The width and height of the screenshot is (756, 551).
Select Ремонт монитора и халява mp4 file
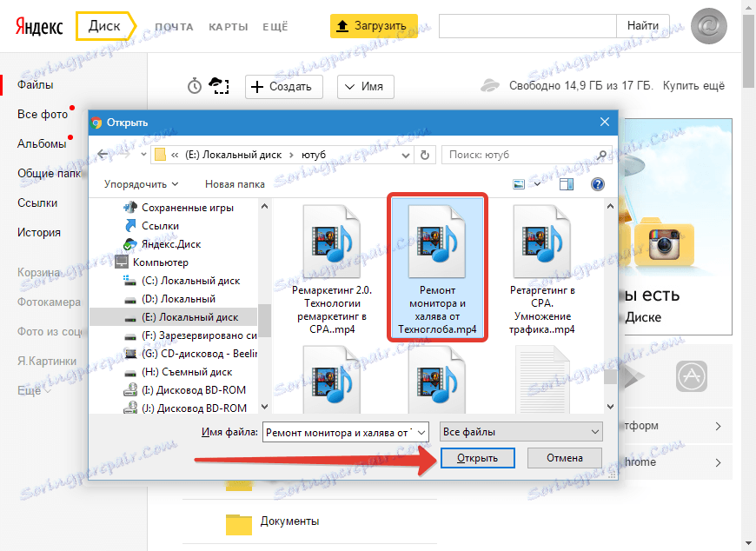[437, 268]
